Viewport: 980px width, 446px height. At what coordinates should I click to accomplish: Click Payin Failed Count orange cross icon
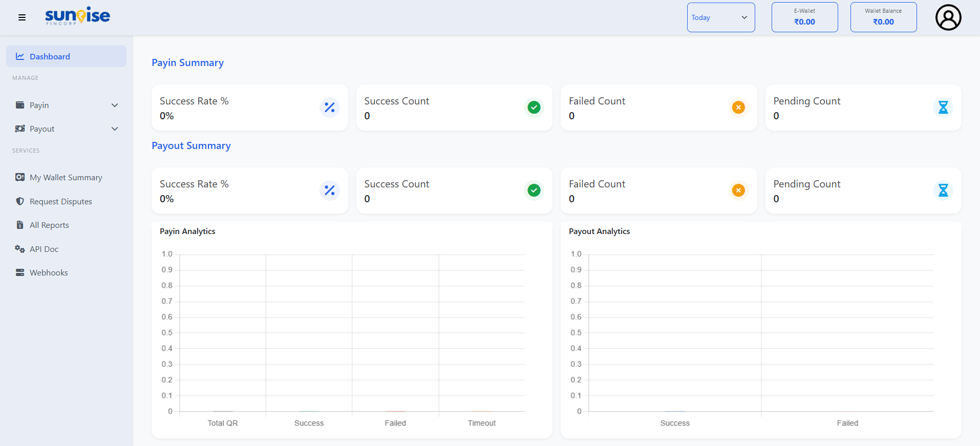click(x=738, y=108)
